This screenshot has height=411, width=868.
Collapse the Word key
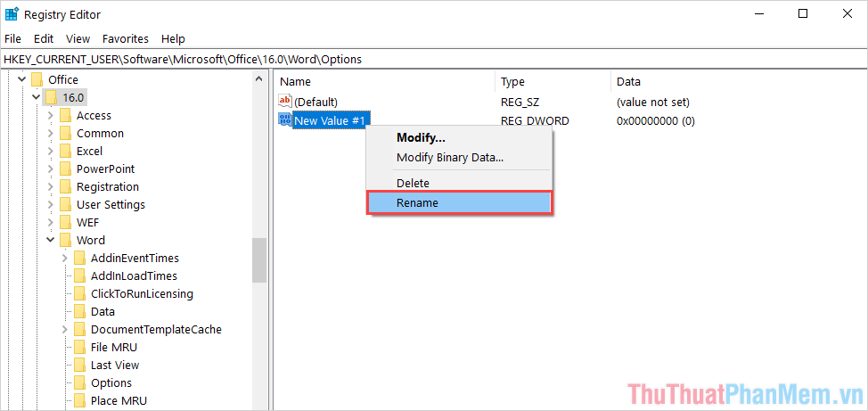point(51,240)
